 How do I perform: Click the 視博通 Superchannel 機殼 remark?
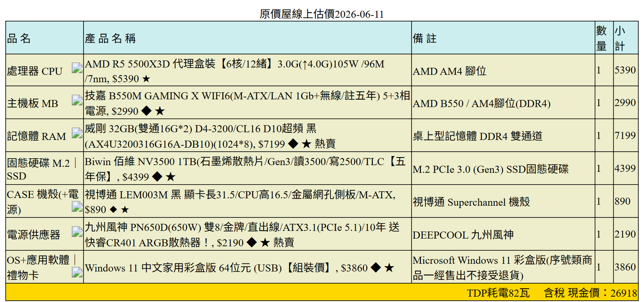(x=471, y=202)
